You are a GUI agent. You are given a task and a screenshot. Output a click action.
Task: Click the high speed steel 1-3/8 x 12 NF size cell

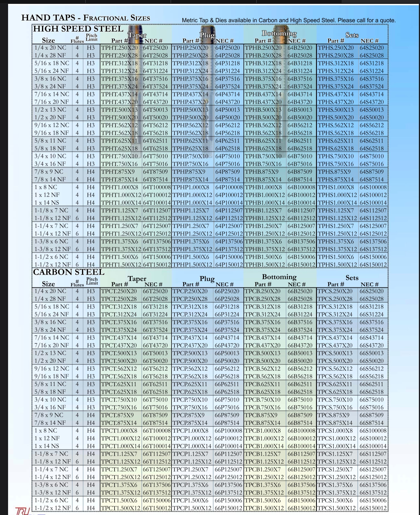pyautogui.click(x=52, y=249)
